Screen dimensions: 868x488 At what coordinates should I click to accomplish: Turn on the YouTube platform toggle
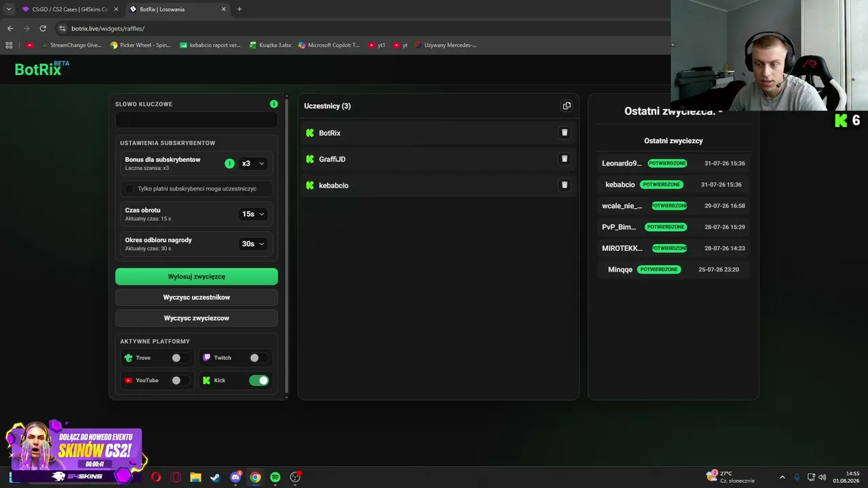180,380
